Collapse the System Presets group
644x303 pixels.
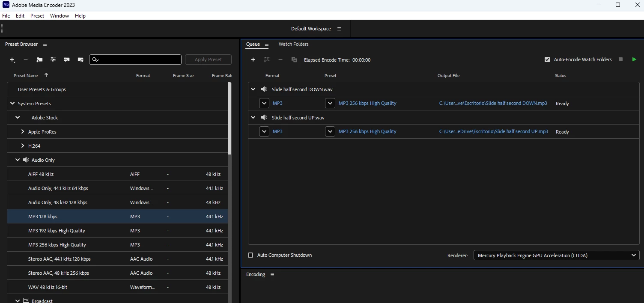(x=12, y=103)
